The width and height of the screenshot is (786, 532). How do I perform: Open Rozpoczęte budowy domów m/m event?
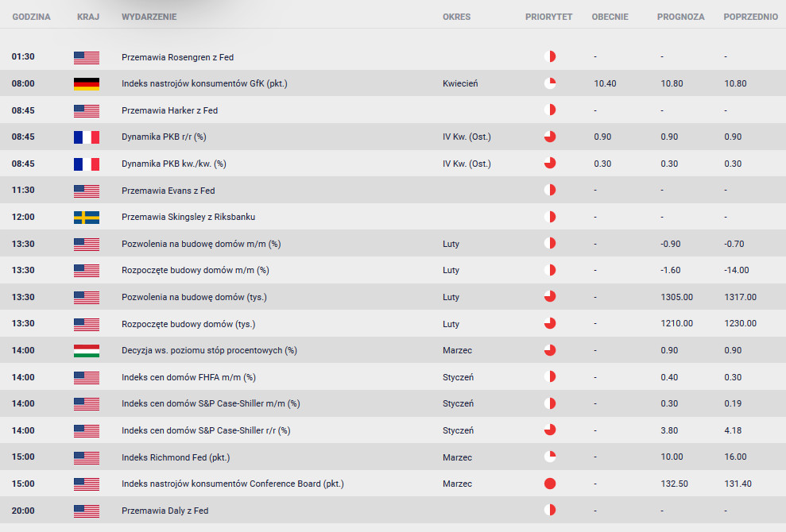(x=195, y=271)
